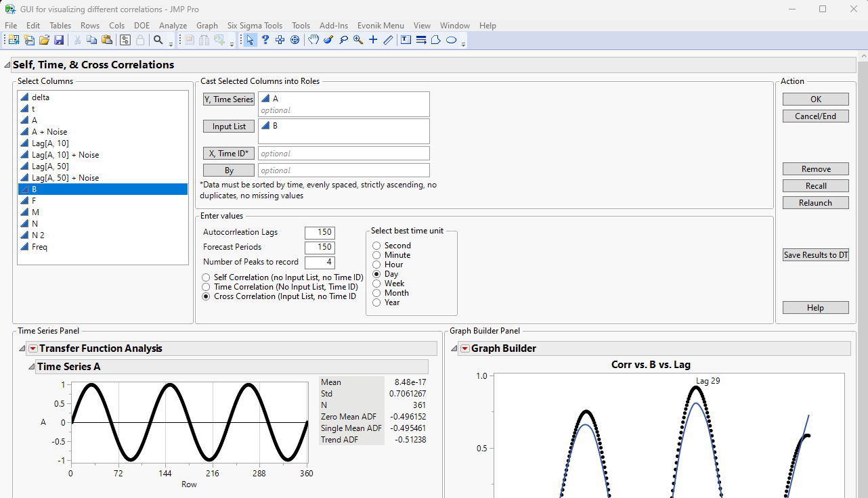Select the Help question-mark tool in the toolbar
Image resolution: width=868 pixels, height=498 pixels.
(265, 39)
